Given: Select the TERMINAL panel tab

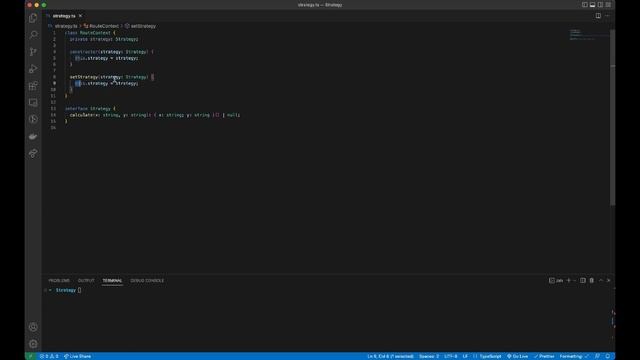Looking at the screenshot, I should pyautogui.click(x=112, y=280).
